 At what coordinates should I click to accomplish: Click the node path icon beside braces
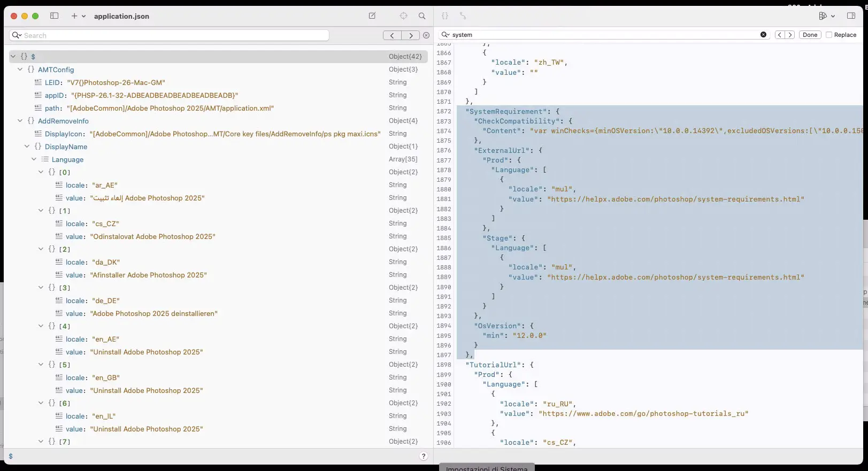[463, 16]
